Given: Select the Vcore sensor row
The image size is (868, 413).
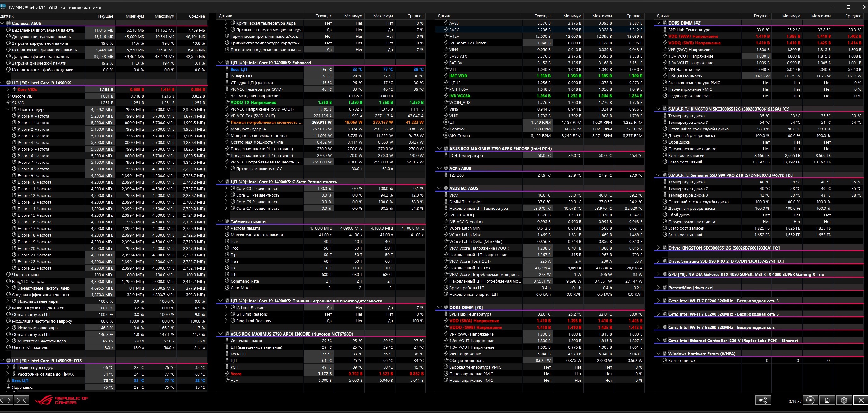Looking at the screenshot, I should pyautogui.click(x=236, y=374).
